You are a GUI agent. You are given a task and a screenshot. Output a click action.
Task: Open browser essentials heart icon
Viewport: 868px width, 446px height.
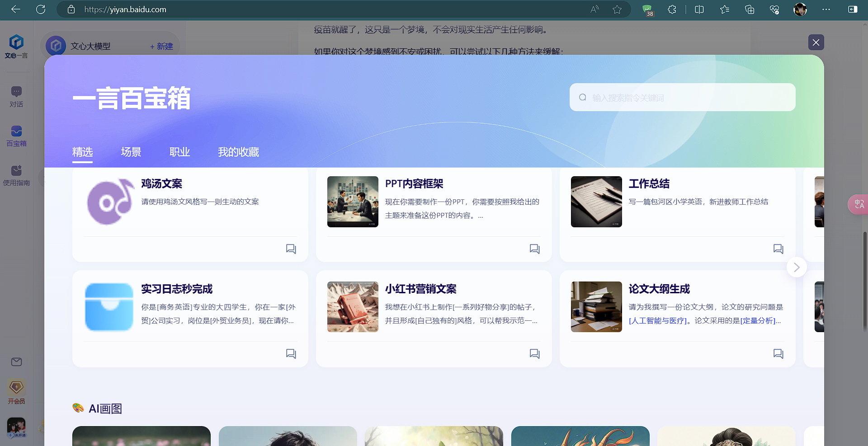pos(774,9)
